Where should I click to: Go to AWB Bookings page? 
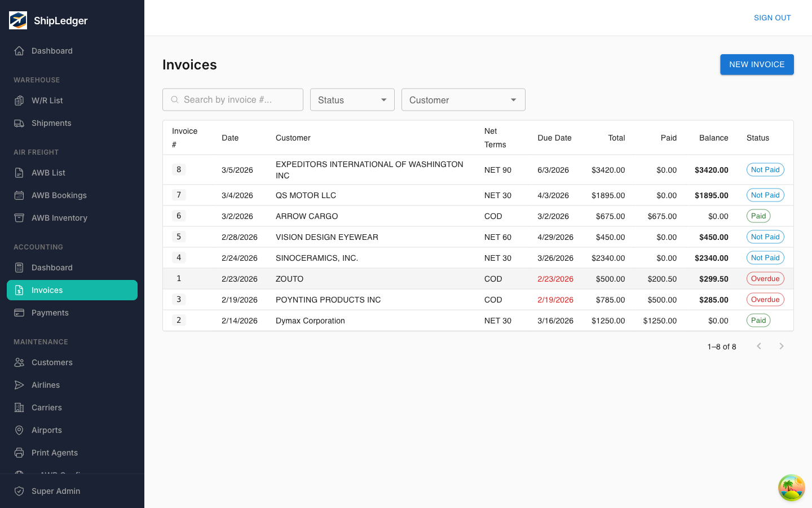coord(72,195)
